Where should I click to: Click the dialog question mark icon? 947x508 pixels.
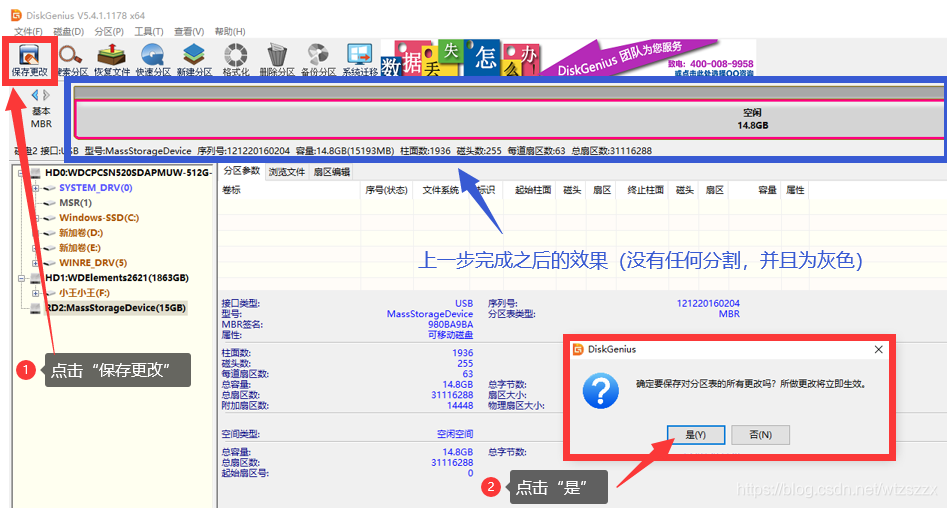pos(600,391)
